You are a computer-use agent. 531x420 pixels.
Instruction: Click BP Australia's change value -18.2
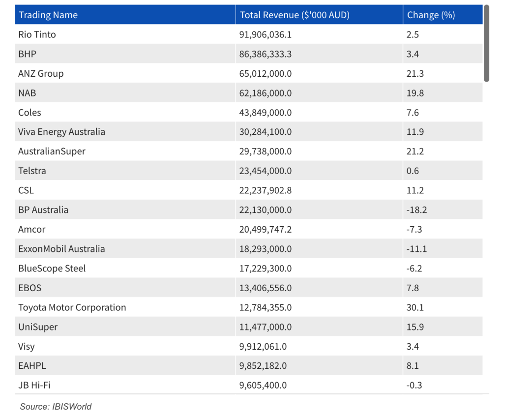pos(417,210)
